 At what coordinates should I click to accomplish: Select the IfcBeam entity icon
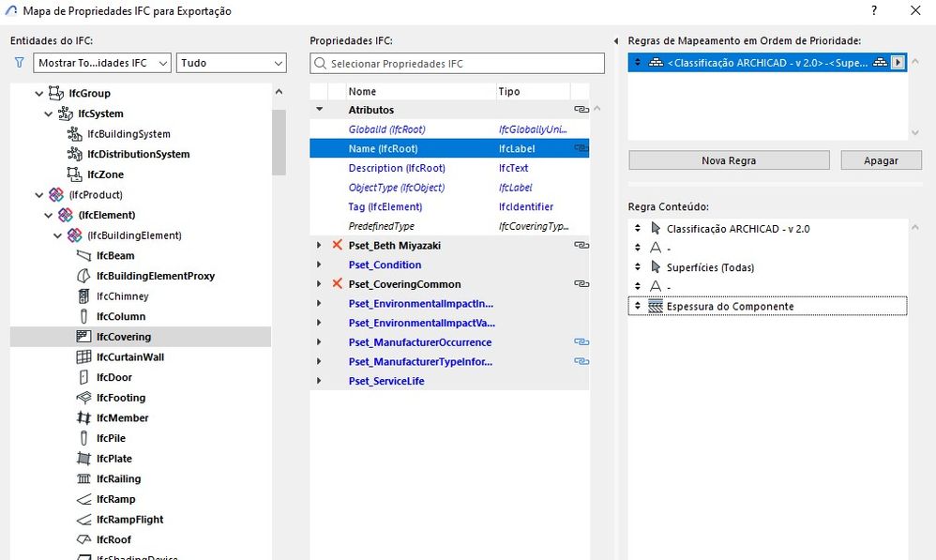(83, 256)
